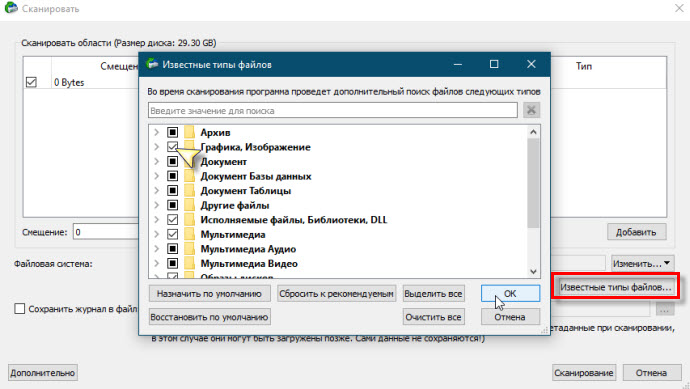
Task: Expand the Исполняемые файлы, Библиотеки node
Action: pos(156,220)
